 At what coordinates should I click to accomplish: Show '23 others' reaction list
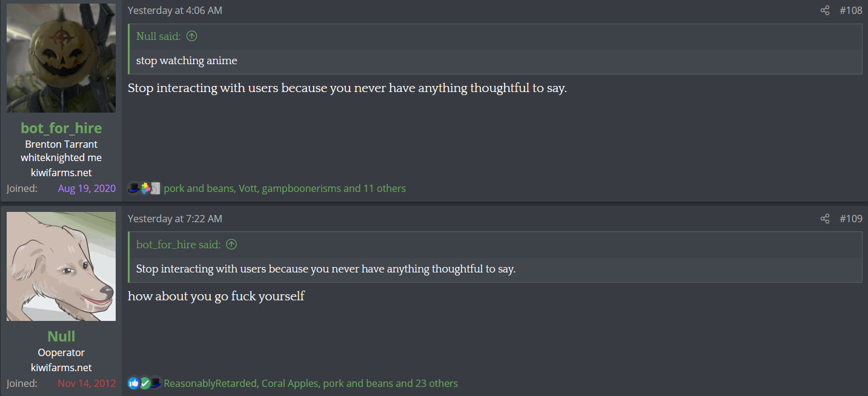(x=436, y=383)
